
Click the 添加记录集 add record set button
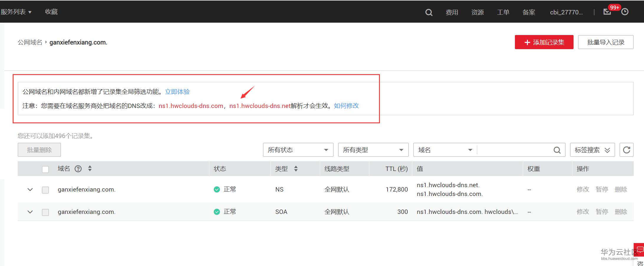tap(544, 42)
